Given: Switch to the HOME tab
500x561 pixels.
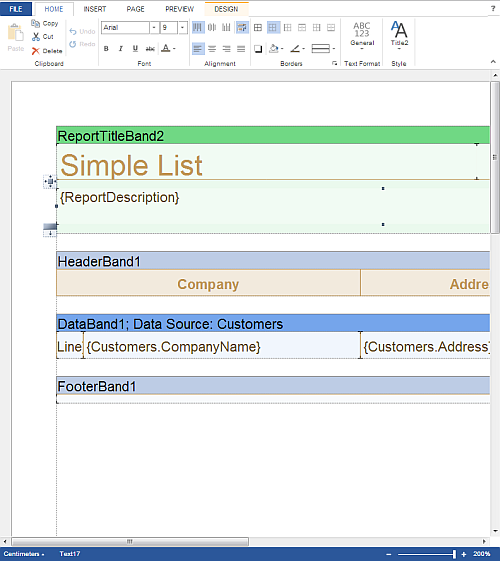Looking at the screenshot, I should point(54,9).
